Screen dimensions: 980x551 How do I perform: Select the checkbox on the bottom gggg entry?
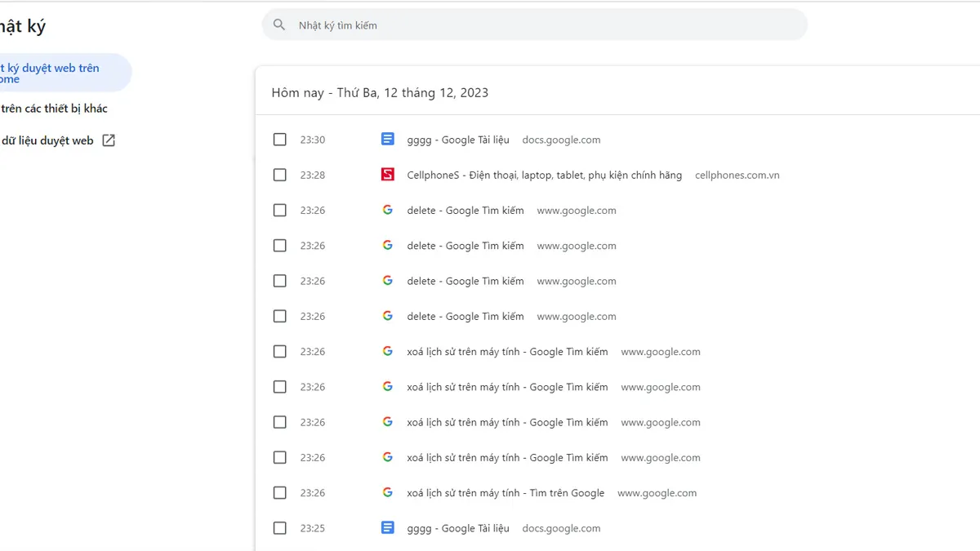coord(279,527)
